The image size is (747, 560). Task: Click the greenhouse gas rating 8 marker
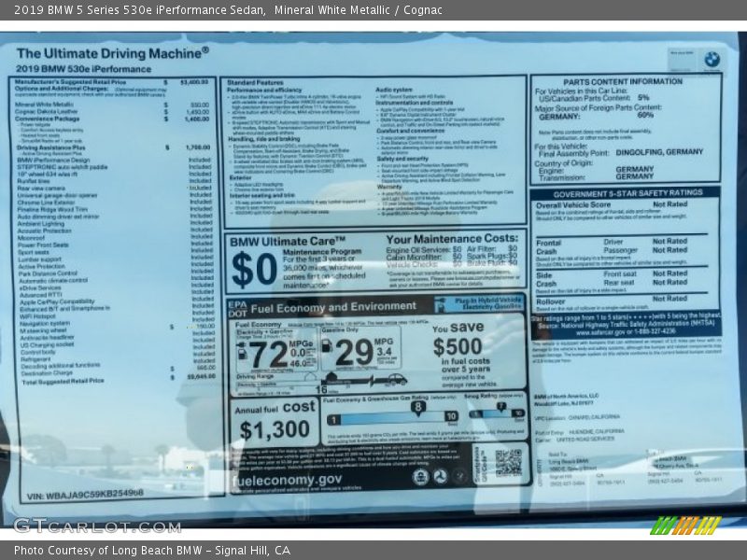pos(419,406)
